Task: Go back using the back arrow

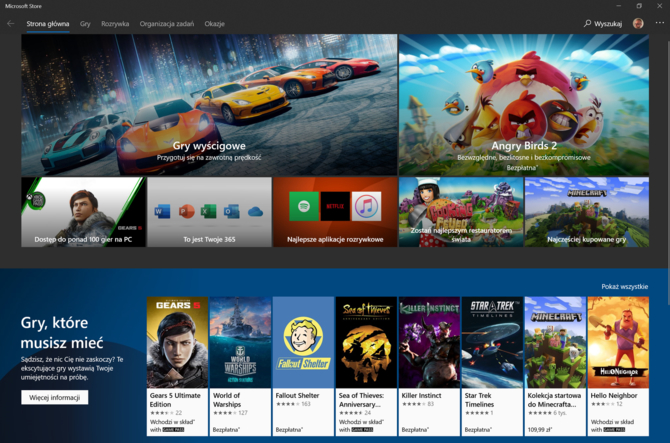Action: [11, 23]
